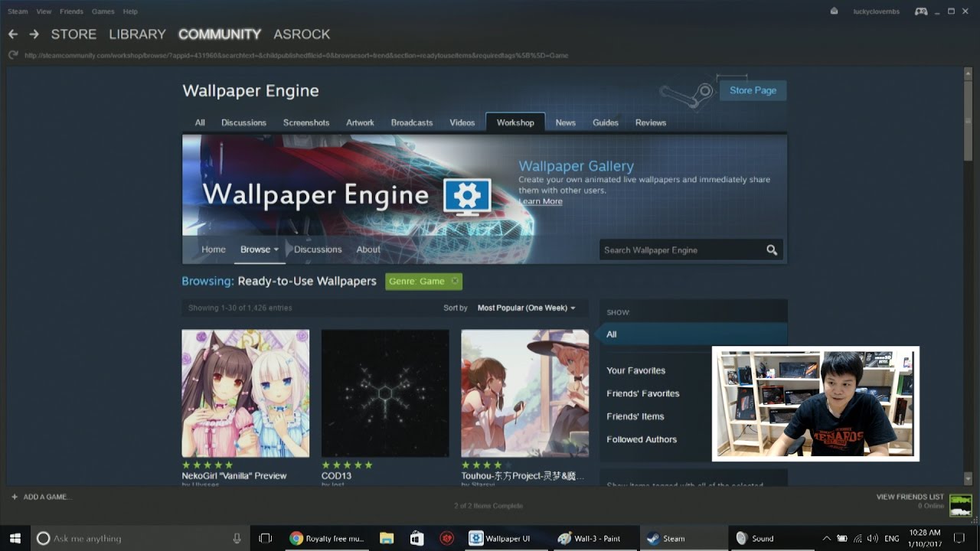The image size is (980, 551).
Task: Open File Explorer from the taskbar
Action: 387,538
